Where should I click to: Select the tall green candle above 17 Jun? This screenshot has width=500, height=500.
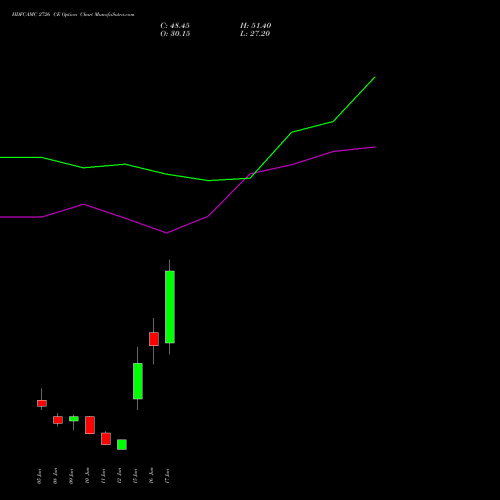tap(170, 307)
